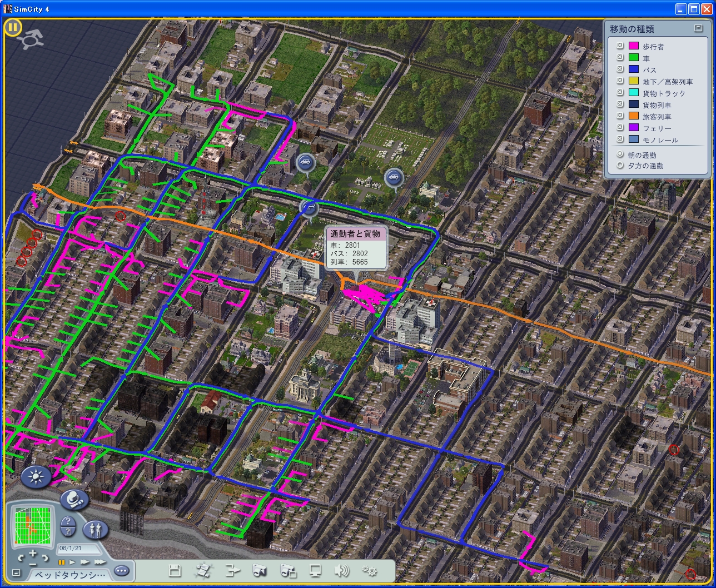Click the save city floppy disk icon
This screenshot has width=716, height=588.
175,570
